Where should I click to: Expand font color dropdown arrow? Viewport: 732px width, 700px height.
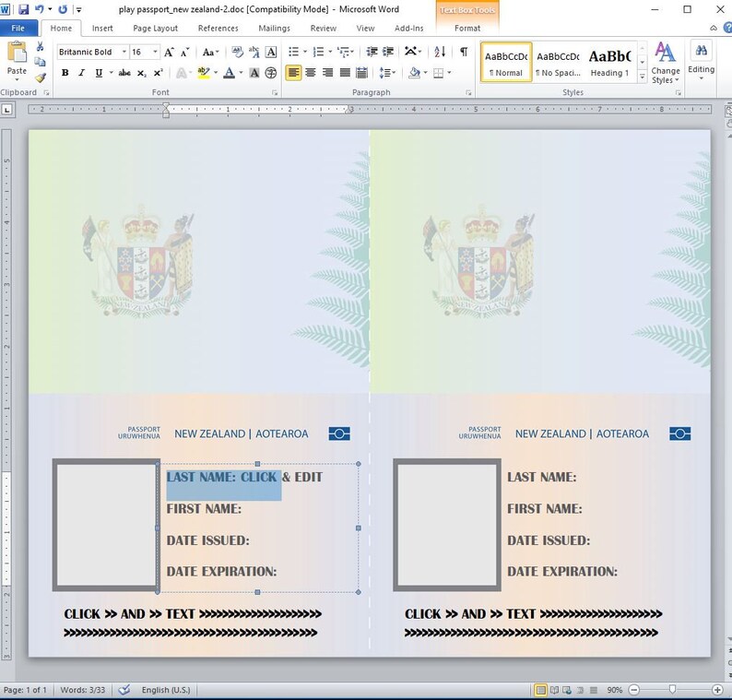(241, 73)
